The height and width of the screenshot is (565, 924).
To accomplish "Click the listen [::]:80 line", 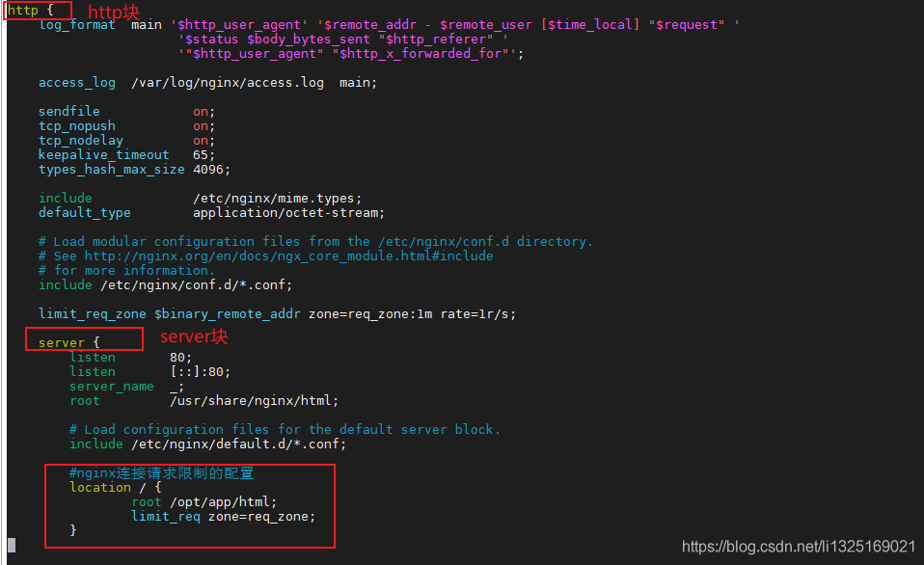I will point(149,372).
